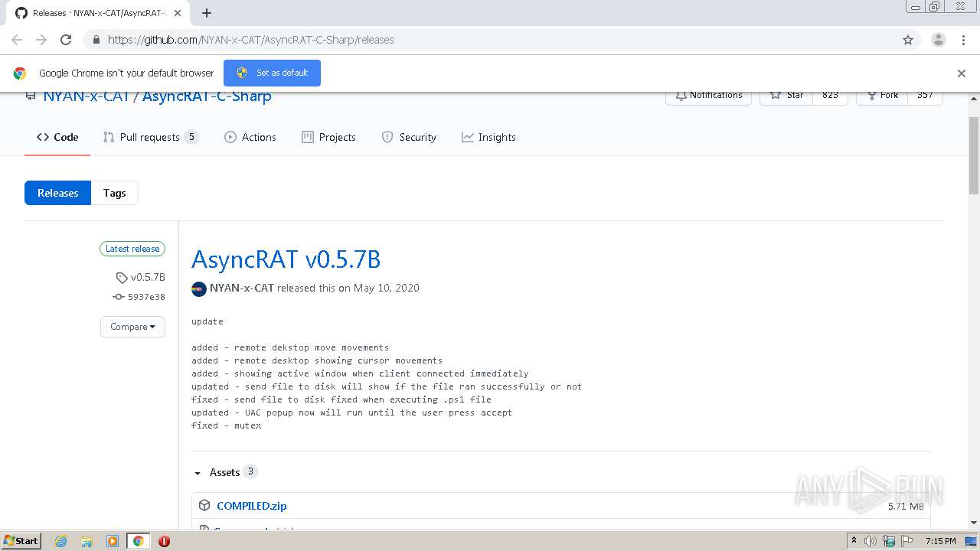980x551 pixels.
Task: Click the 'fixed – mutex' changelog line
Action: [x=227, y=425]
